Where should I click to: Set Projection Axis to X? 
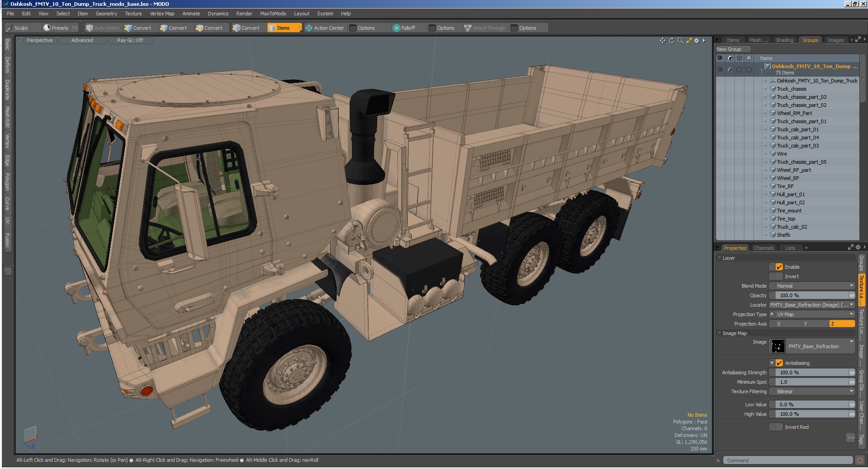click(x=789, y=324)
